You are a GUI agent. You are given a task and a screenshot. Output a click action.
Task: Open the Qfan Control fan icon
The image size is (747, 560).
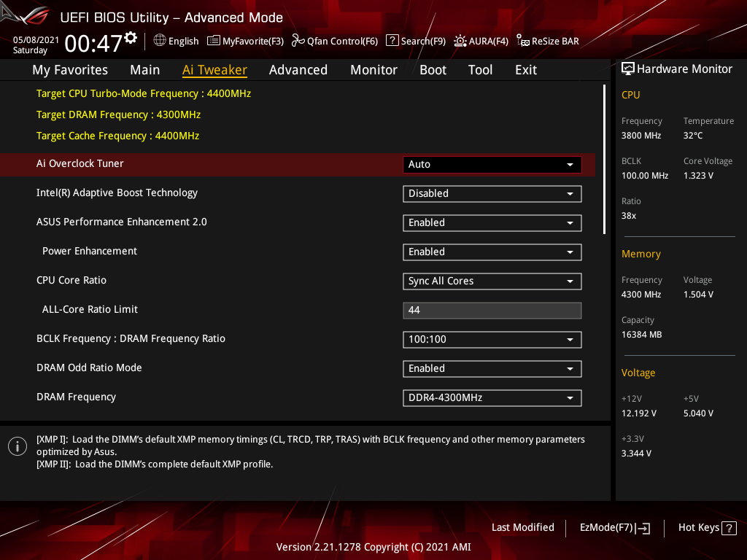(x=298, y=41)
